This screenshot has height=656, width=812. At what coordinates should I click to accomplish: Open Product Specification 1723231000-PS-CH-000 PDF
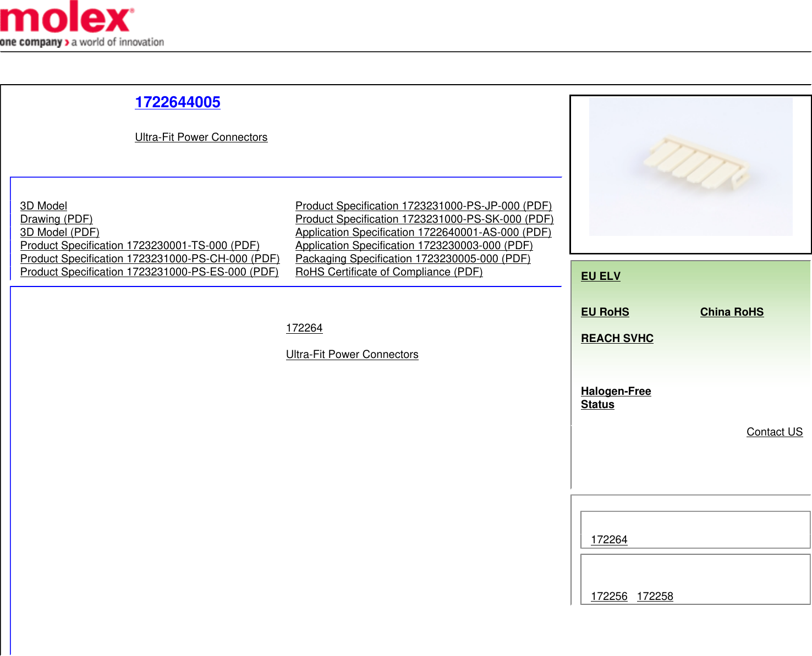coord(150,258)
